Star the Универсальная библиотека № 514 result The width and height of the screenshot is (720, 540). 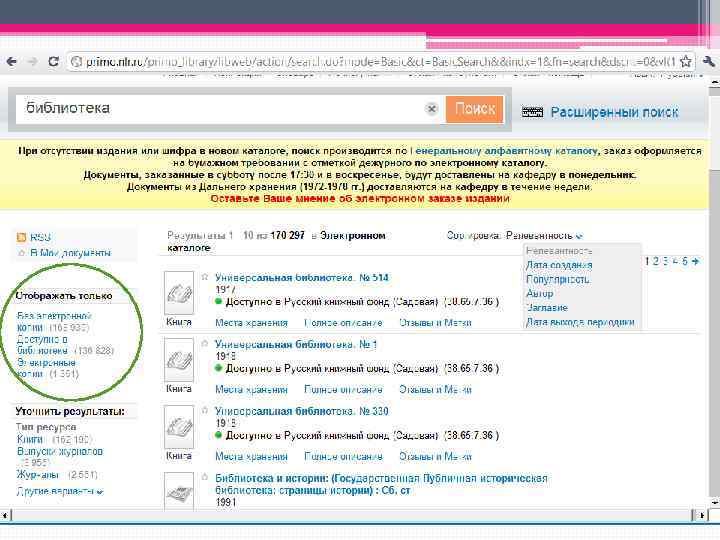205,277
